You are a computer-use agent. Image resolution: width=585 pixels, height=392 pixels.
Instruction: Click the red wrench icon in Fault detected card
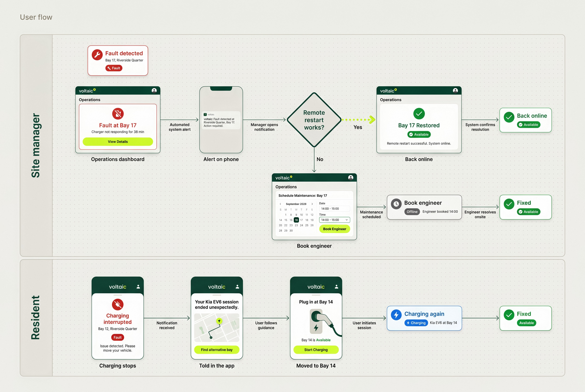pyautogui.click(x=97, y=55)
